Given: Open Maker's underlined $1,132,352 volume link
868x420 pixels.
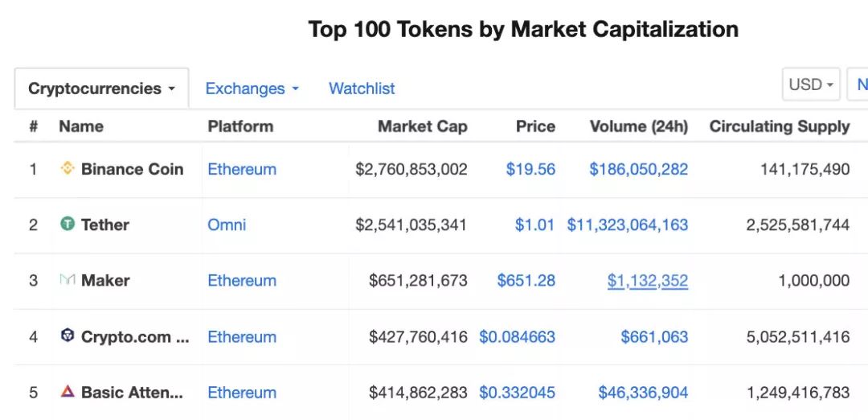Looking at the screenshot, I should [648, 280].
